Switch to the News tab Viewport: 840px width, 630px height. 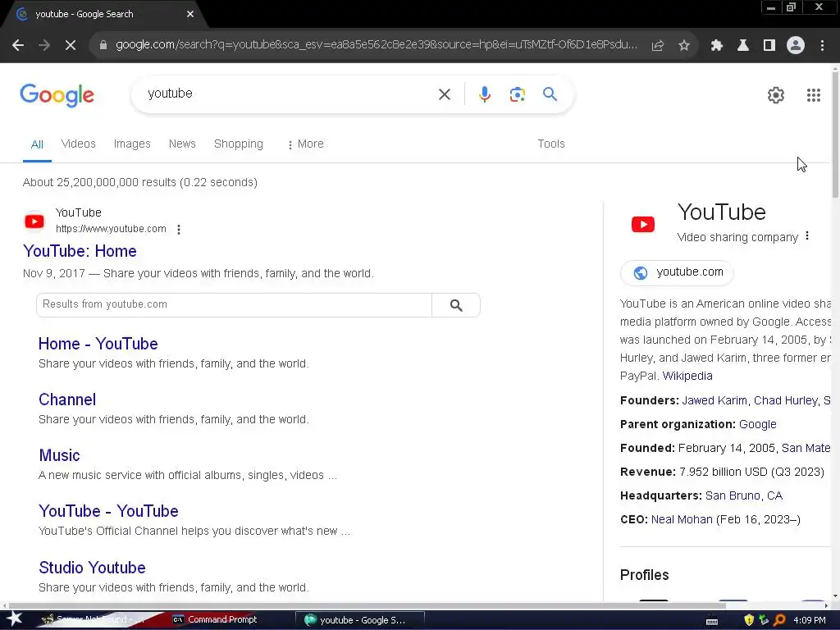(182, 144)
